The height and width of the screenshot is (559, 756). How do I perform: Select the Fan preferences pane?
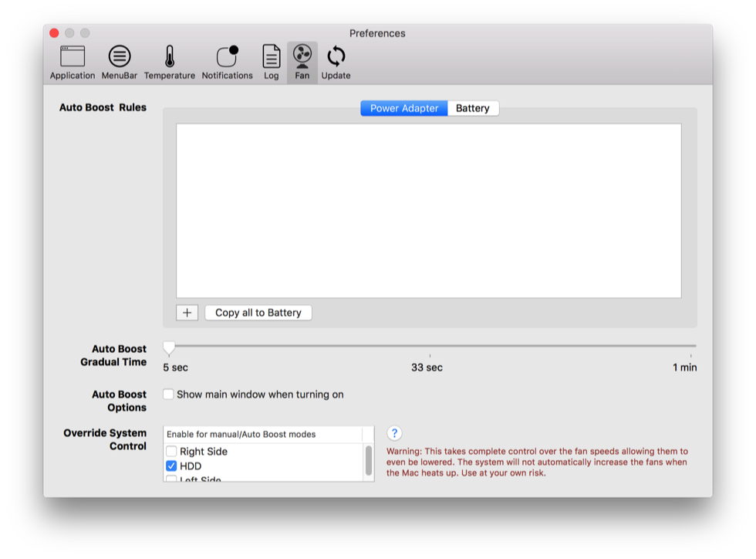click(302, 63)
